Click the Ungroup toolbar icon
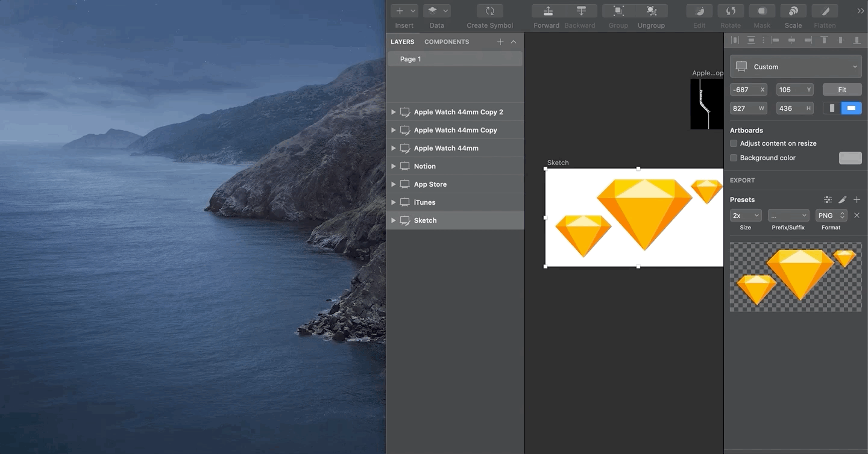Image resolution: width=868 pixels, height=454 pixels. [651, 10]
